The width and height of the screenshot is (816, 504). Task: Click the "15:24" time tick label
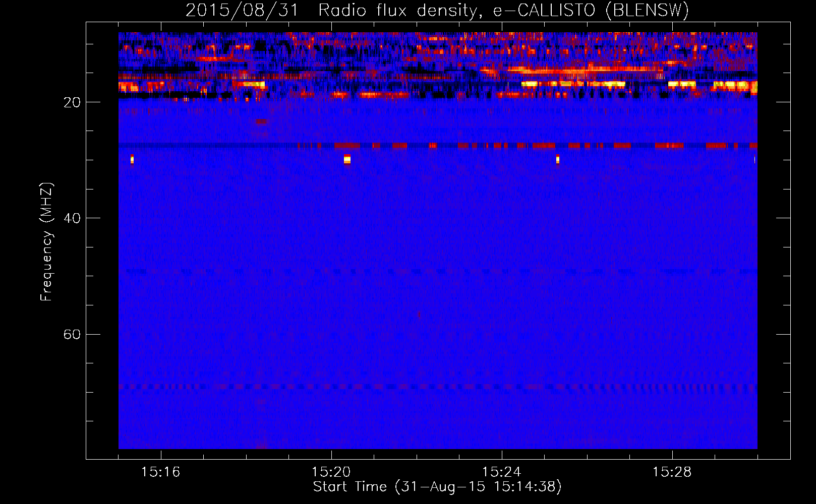pos(501,472)
